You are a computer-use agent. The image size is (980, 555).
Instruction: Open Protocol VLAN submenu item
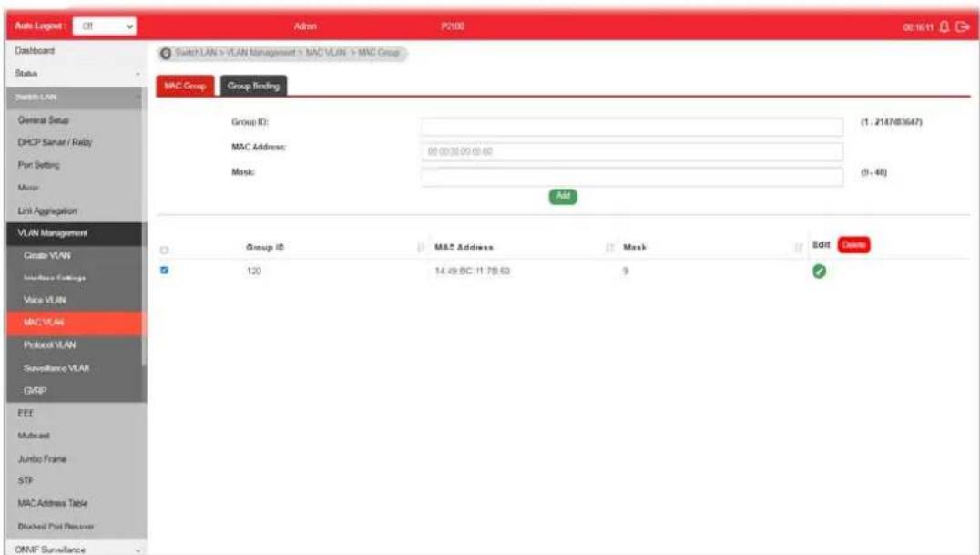tap(50, 344)
